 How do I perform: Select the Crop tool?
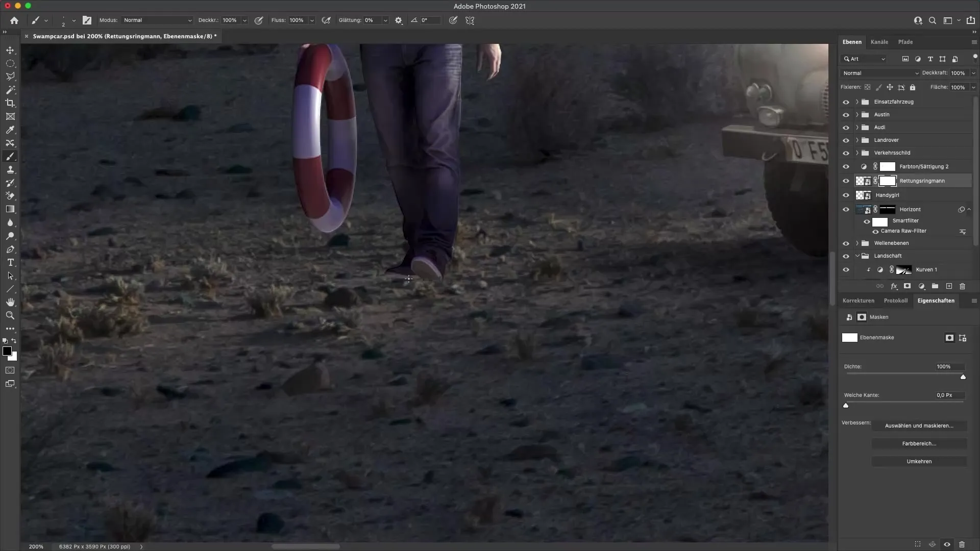(x=10, y=103)
